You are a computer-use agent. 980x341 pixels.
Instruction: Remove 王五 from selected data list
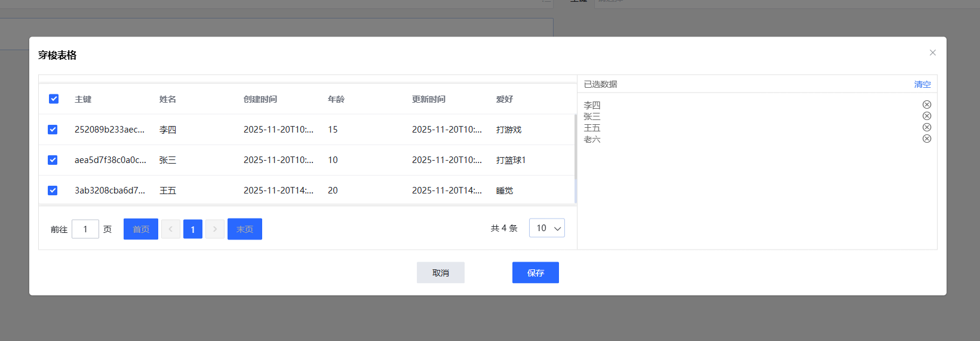click(x=926, y=127)
